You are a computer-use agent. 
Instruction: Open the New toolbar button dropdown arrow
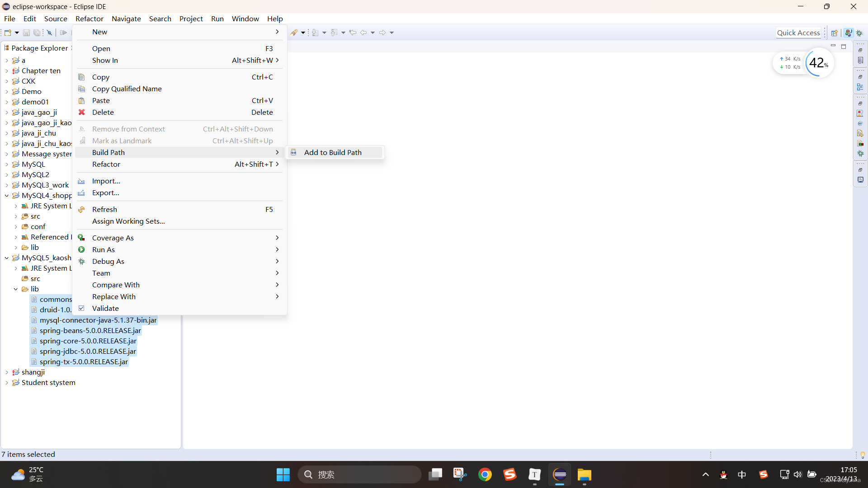17,33
